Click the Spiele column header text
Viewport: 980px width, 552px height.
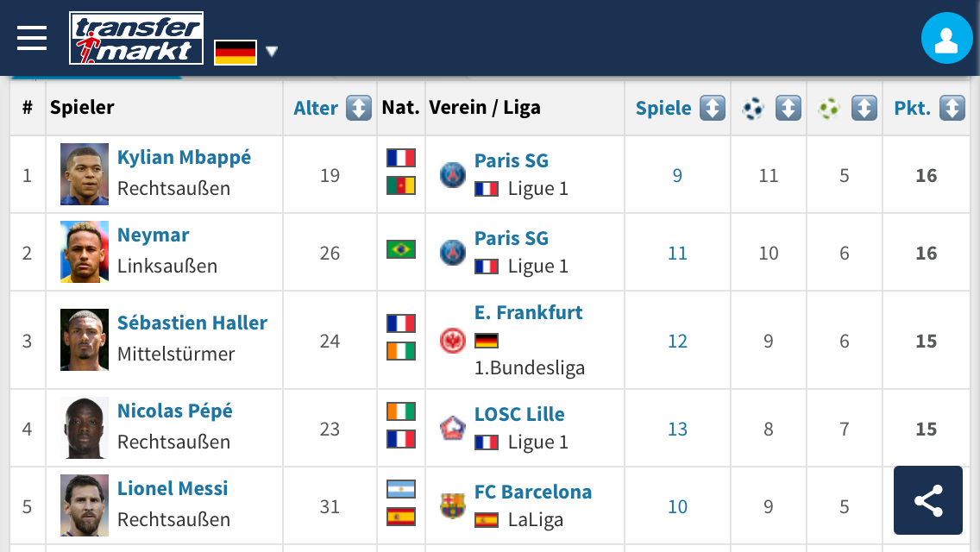663,108
